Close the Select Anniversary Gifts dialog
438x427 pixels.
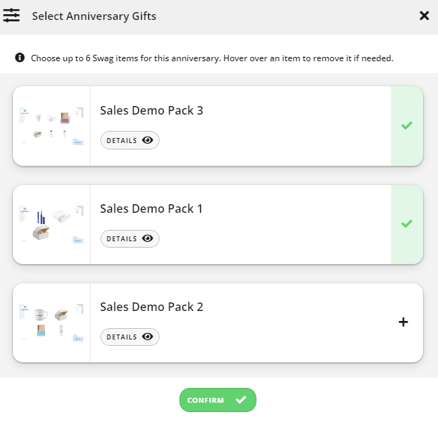[x=424, y=16]
